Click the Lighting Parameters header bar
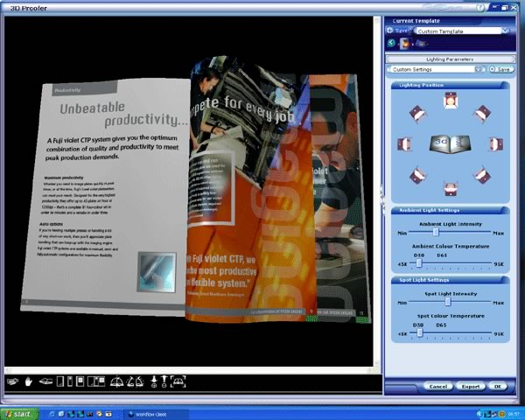This screenshot has height=420, width=525. click(x=450, y=59)
